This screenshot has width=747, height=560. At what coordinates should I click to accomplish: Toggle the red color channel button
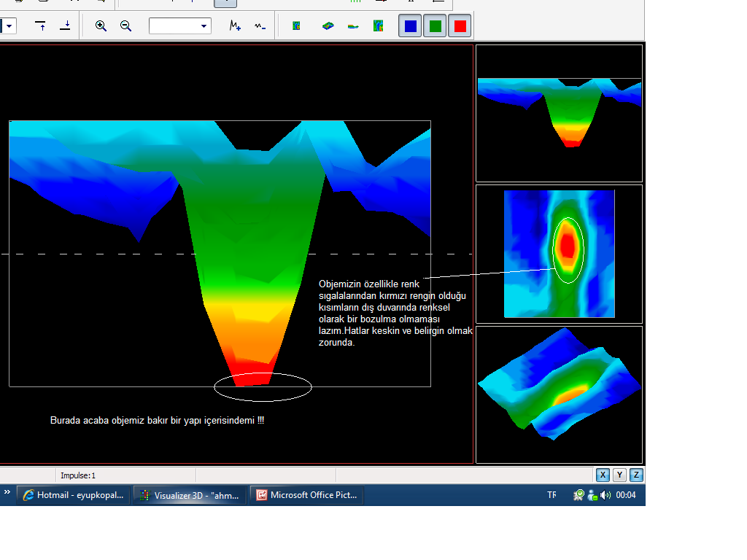coord(460,26)
